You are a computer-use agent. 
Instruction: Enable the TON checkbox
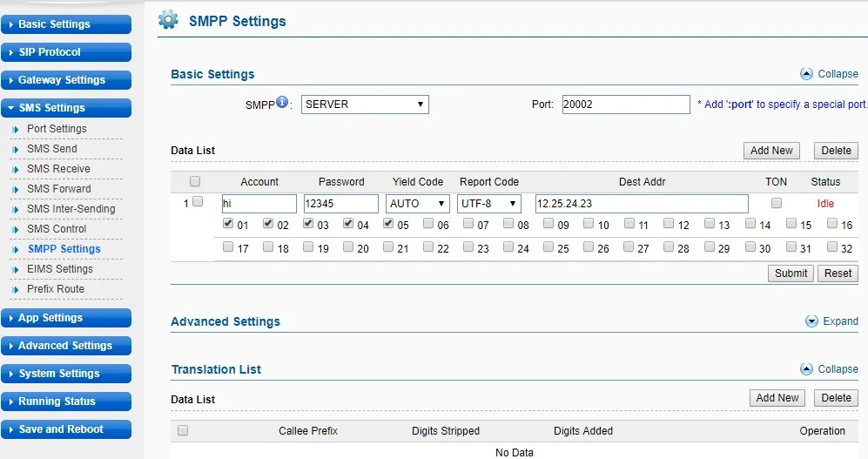[777, 203]
